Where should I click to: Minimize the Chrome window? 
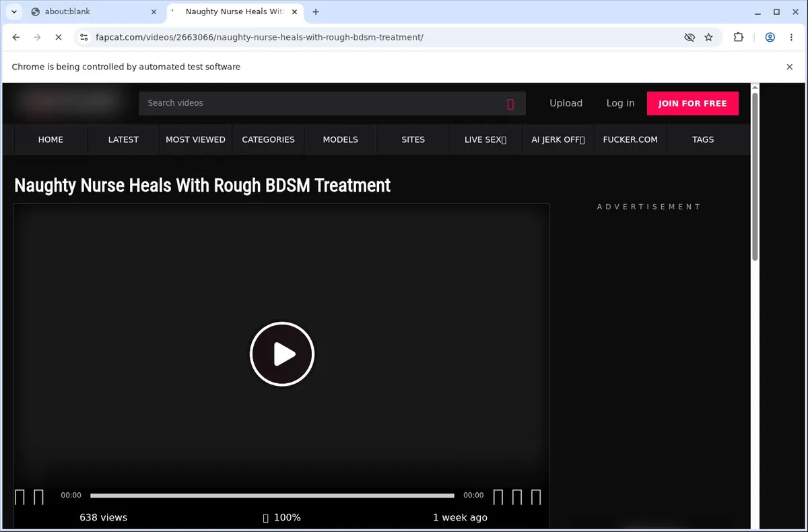[x=757, y=11]
